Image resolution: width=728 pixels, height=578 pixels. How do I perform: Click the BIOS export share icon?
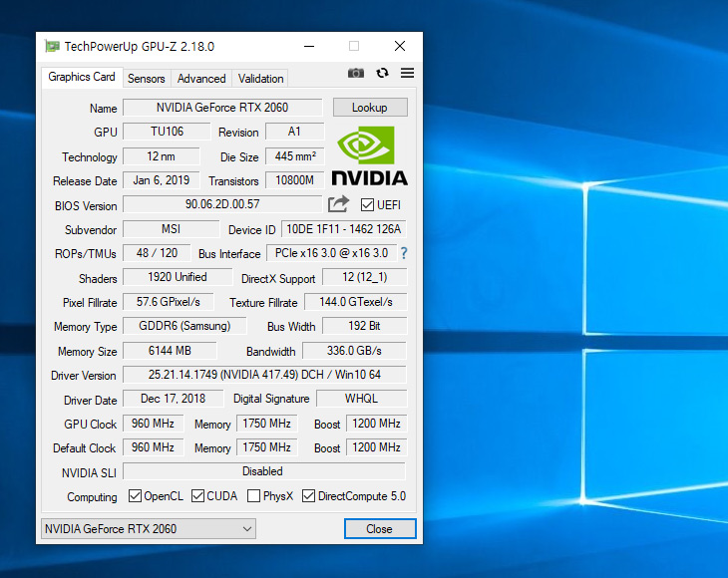pos(338,203)
